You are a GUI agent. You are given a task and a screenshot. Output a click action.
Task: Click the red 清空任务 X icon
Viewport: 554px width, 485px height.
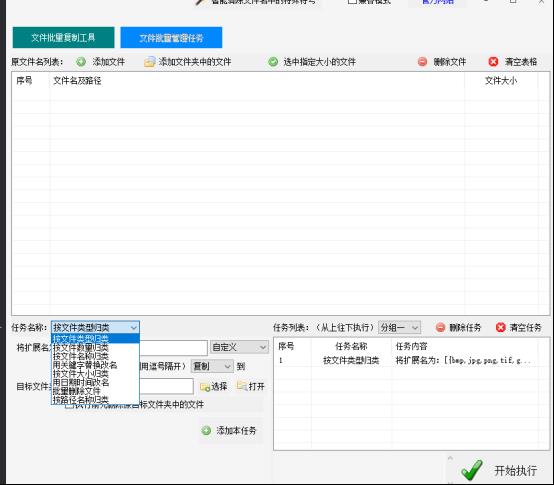[501, 327]
